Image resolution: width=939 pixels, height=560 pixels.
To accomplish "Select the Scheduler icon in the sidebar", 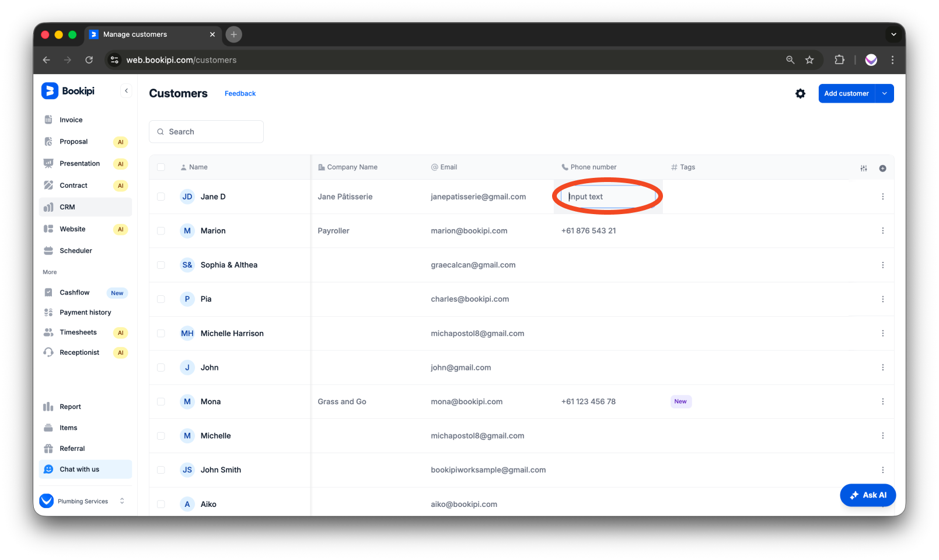I will (48, 250).
